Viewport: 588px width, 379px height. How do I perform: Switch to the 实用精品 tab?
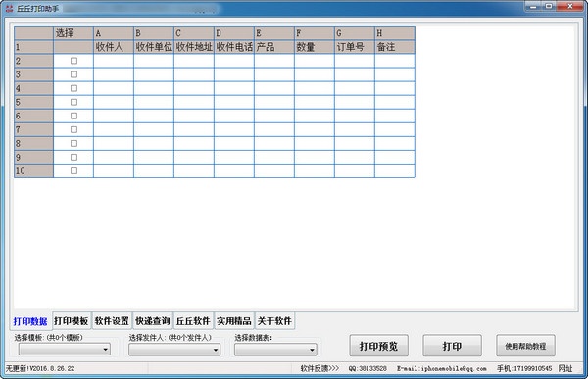tap(234, 321)
